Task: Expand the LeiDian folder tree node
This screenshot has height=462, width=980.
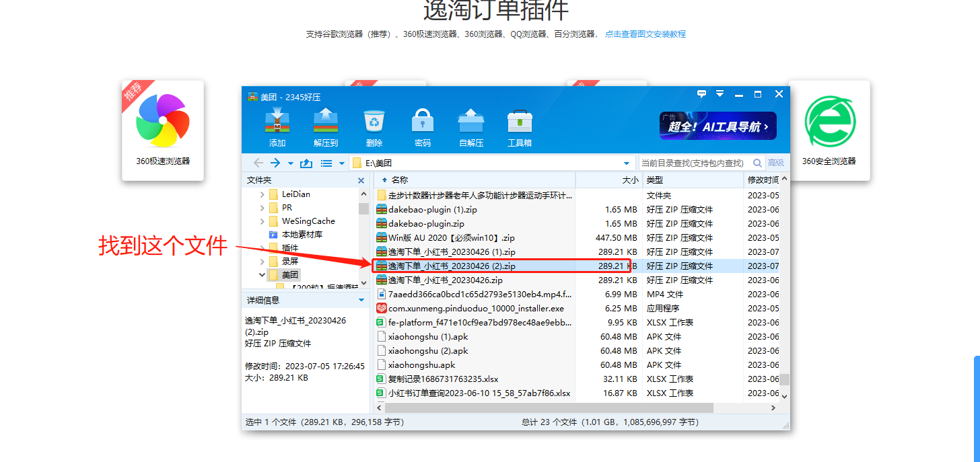Action: click(x=262, y=194)
